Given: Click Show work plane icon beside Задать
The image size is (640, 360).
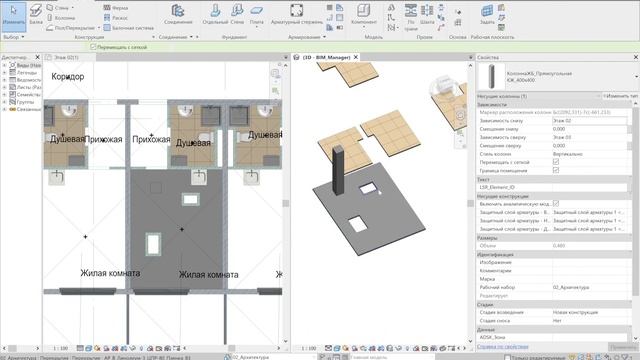Looking at the screenshot, I should coord(501,8).
